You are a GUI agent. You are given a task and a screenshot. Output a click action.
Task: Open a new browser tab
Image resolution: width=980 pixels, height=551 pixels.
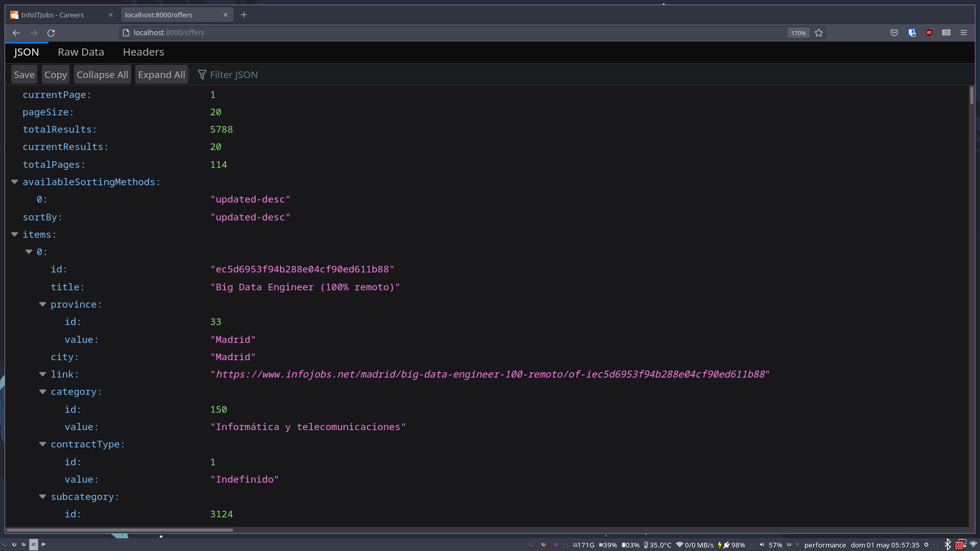click(x=244, y=15)
